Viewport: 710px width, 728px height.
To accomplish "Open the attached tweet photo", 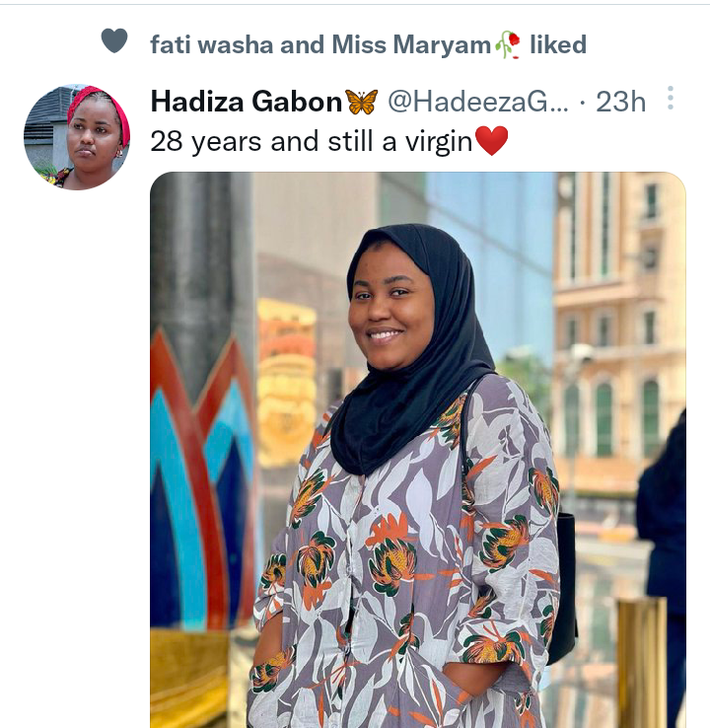I will point(418,450).
